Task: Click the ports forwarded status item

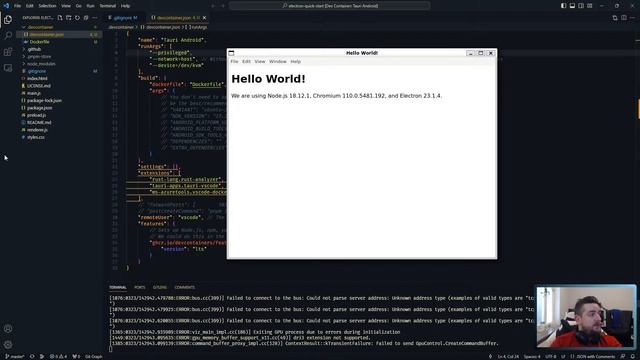Action: pos(76,357)
